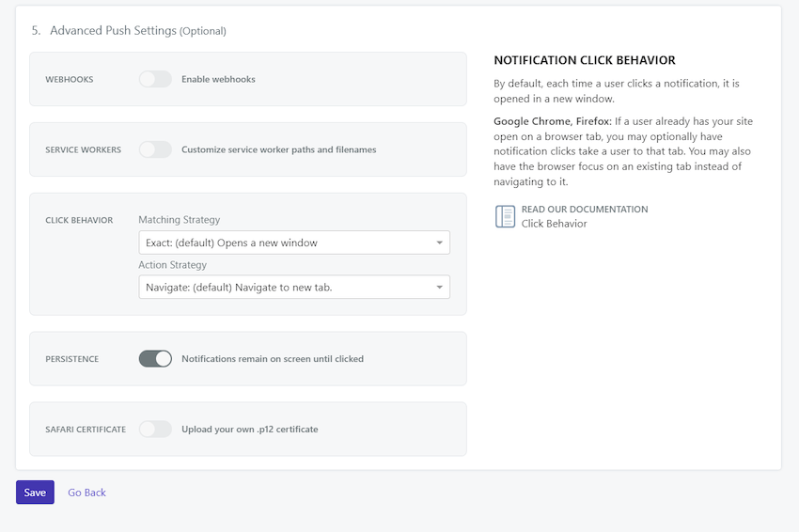Follow the Go Back link
Screen dimensions: 799x532
click(86, 493)
